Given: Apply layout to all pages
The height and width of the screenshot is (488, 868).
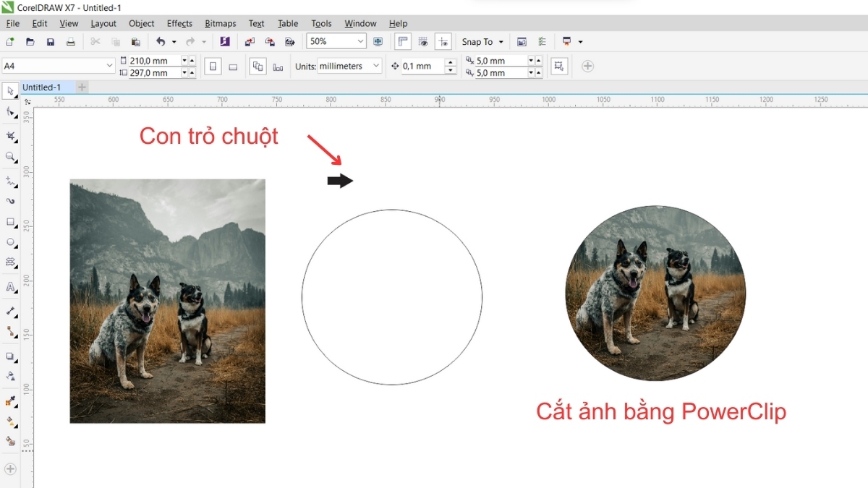Looking at the screenshot, I should click(258, 67).
